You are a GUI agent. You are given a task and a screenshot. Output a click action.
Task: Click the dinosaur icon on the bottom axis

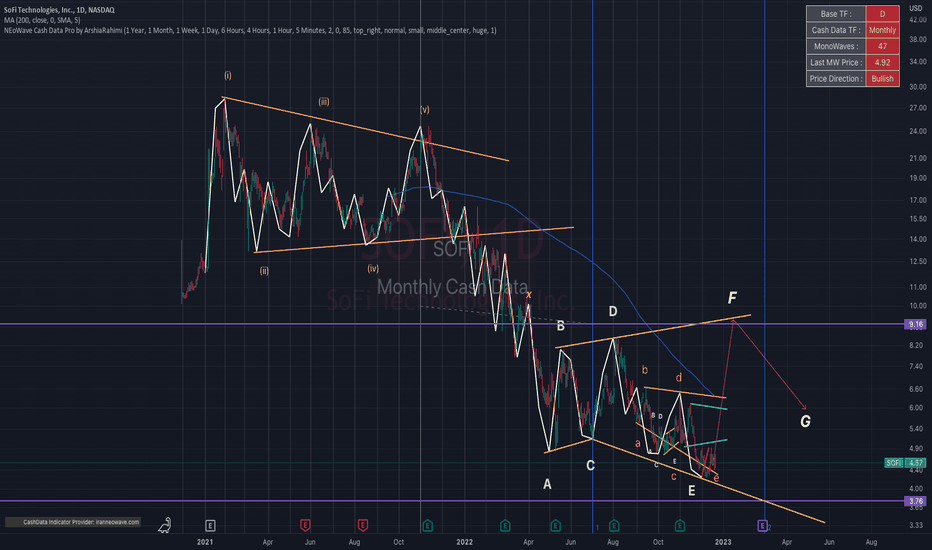[x=165, y=525]
